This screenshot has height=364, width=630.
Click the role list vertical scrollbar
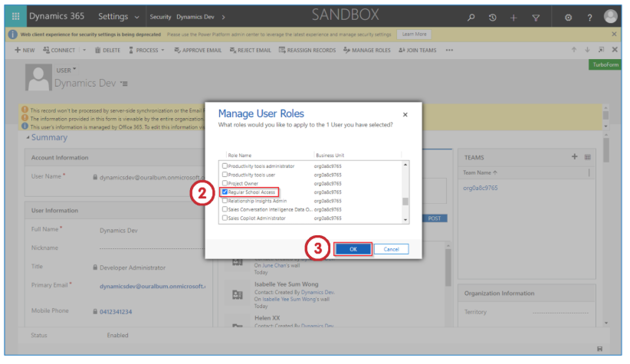(405, 202)
